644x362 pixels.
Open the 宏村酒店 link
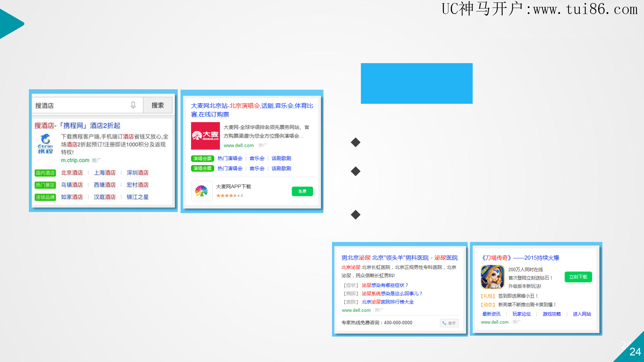(137, 185)
